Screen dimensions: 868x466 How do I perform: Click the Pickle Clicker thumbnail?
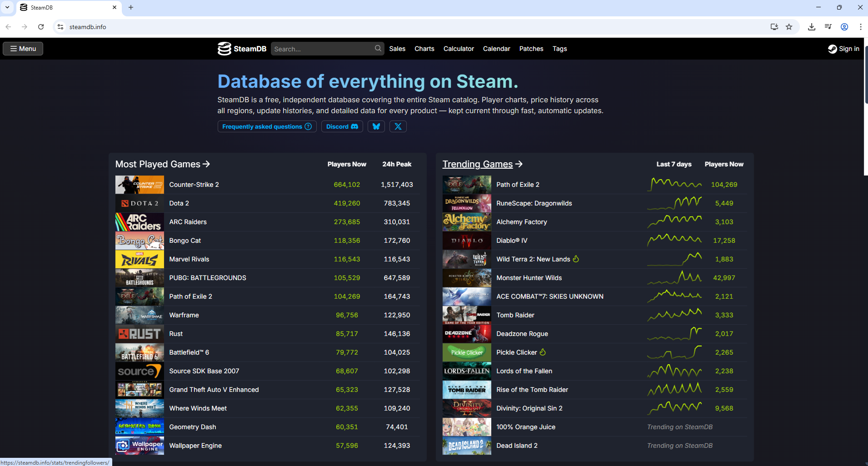pos(467,352)
